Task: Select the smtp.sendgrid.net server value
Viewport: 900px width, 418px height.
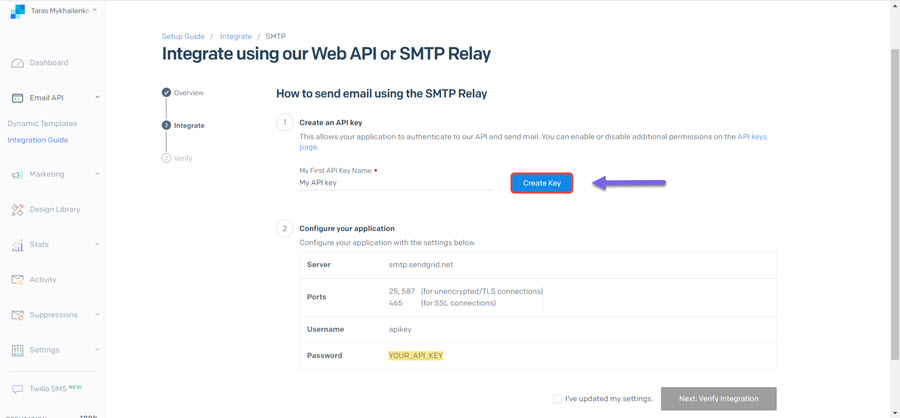Action: (421, 265)
